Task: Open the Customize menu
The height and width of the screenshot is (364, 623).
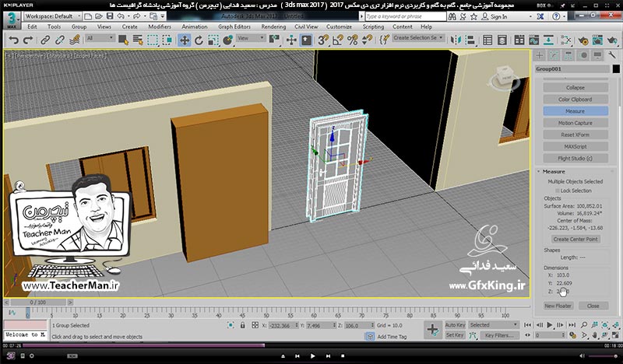Action: pos(339,26)
